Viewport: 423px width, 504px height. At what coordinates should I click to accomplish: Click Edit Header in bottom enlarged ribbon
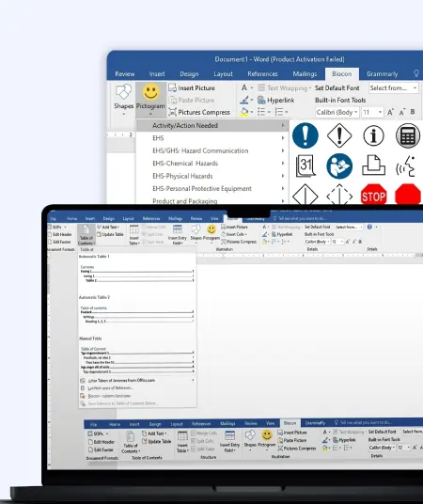101,442
